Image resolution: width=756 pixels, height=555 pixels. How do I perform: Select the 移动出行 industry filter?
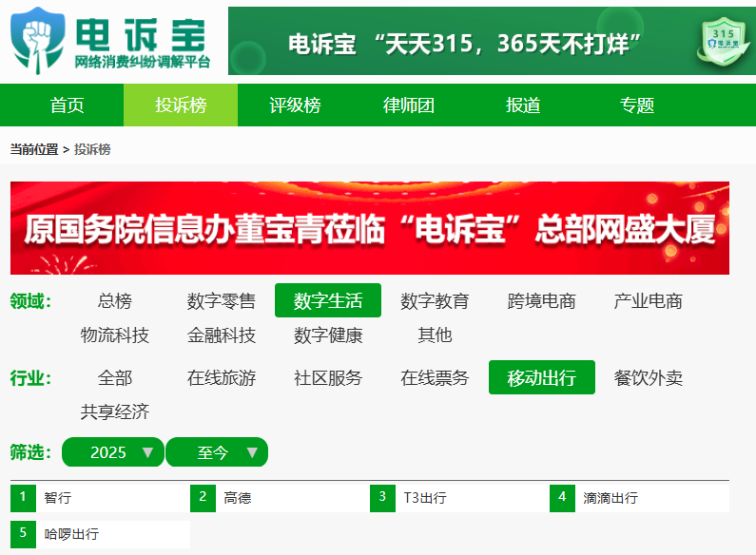[542, 377]
